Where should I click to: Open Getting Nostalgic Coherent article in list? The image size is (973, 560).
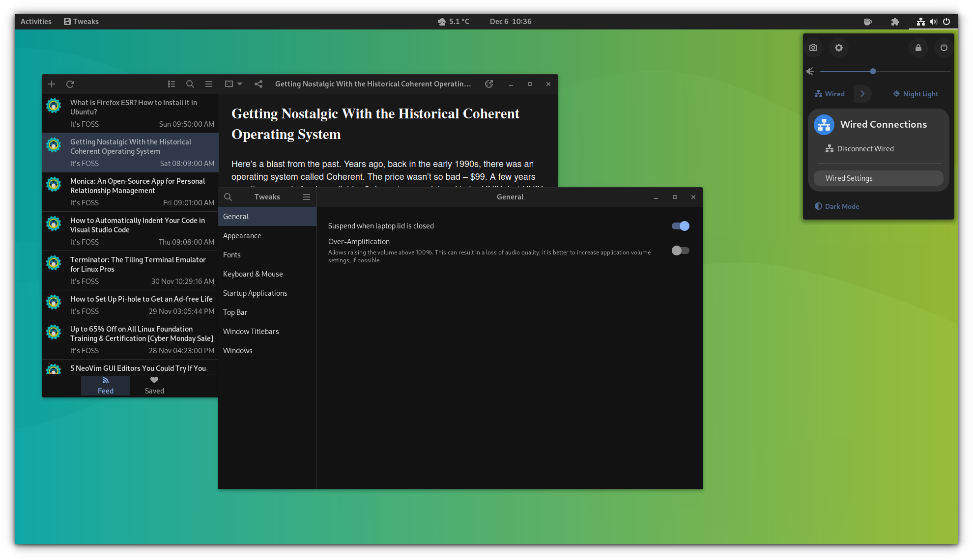coord(130,153)
